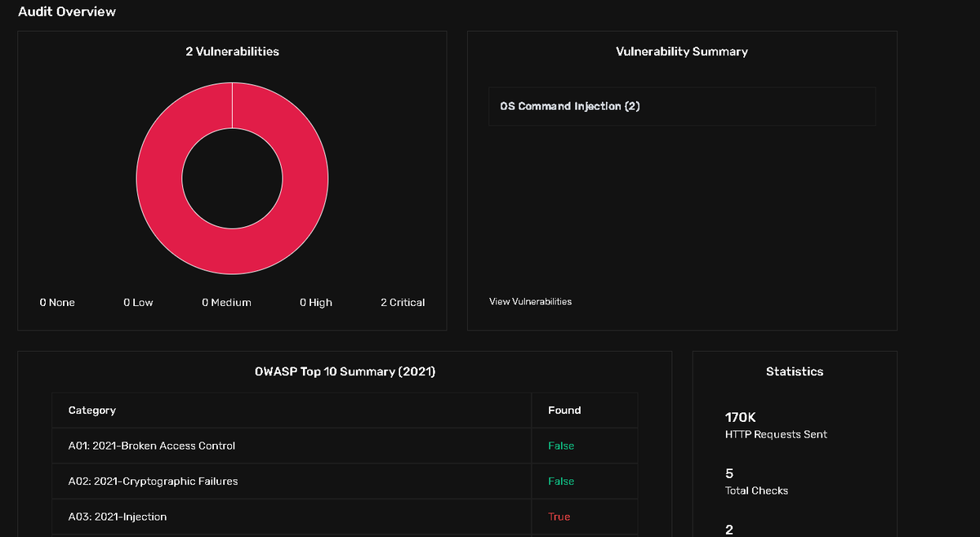This screenshot has width=980, height=537.
Task: Click the '0 Low' legend label
Action: point(138,303)
